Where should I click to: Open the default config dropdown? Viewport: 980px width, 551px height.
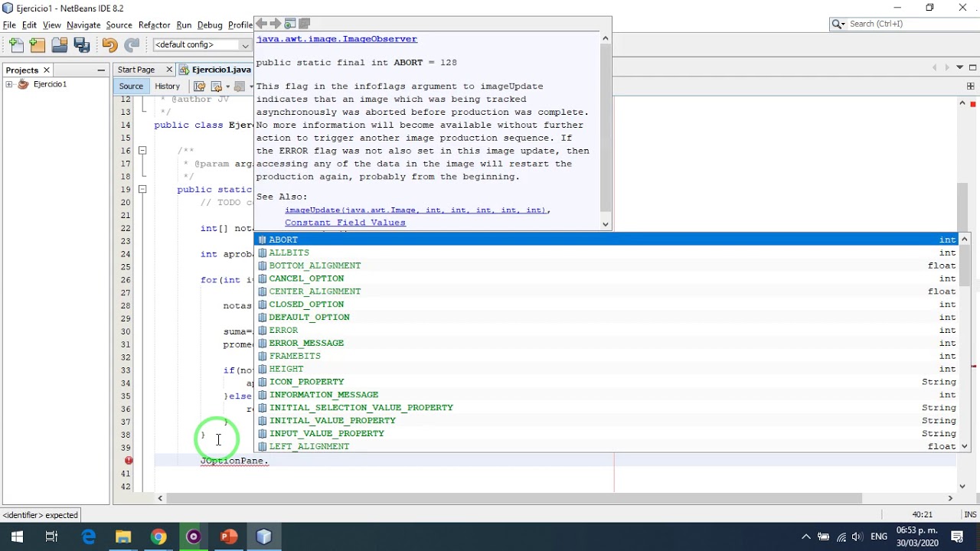(x=202, y=44)
